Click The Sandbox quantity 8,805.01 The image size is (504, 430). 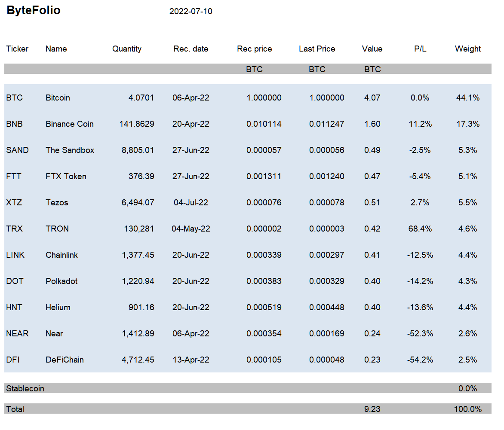click(x=138, y=150)
